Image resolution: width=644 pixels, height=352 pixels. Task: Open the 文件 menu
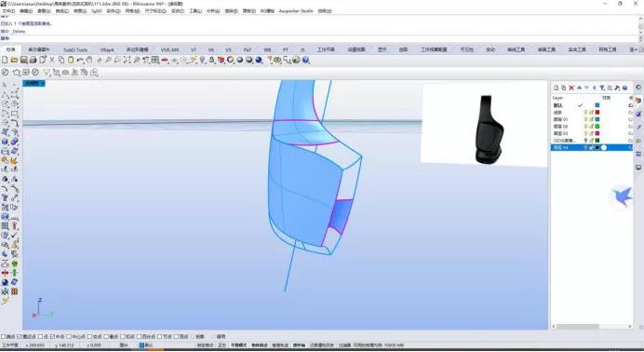click(8, 11)
